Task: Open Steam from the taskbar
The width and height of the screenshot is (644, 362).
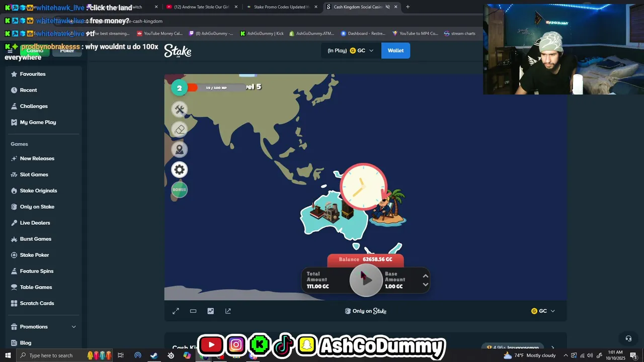Action: [x=154, y=355]
